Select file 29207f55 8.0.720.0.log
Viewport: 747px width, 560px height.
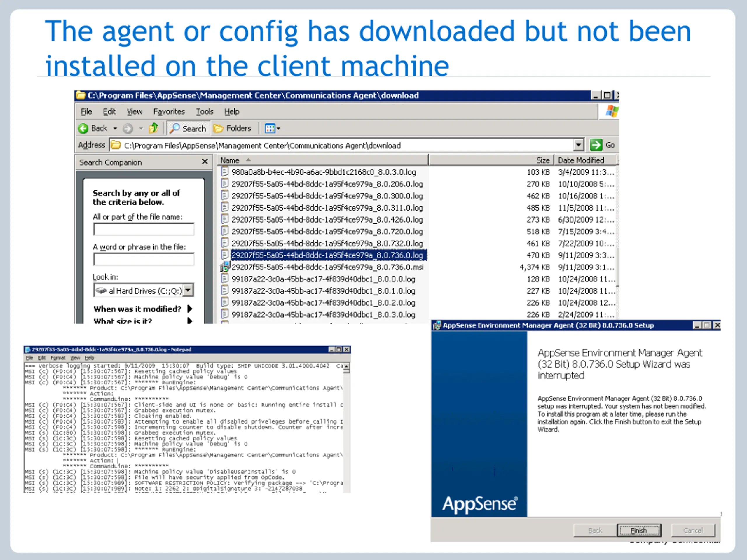tap(327, 231)
